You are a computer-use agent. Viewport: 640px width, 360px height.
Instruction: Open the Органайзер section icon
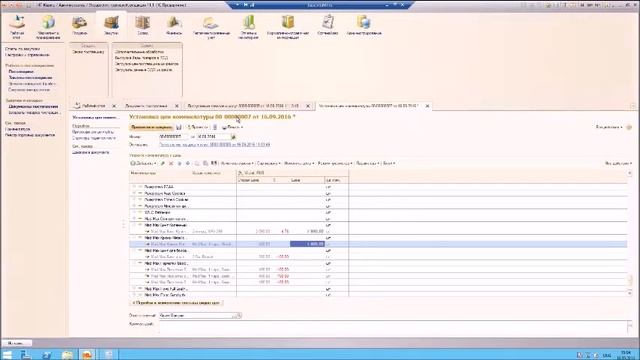coord(328,25)
